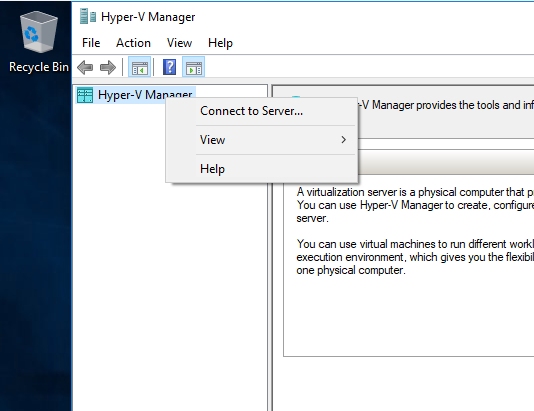Open the View menu in menu bar
This screenshot has height=411, width=534.
pyautogui.click(x=179, y=43)
